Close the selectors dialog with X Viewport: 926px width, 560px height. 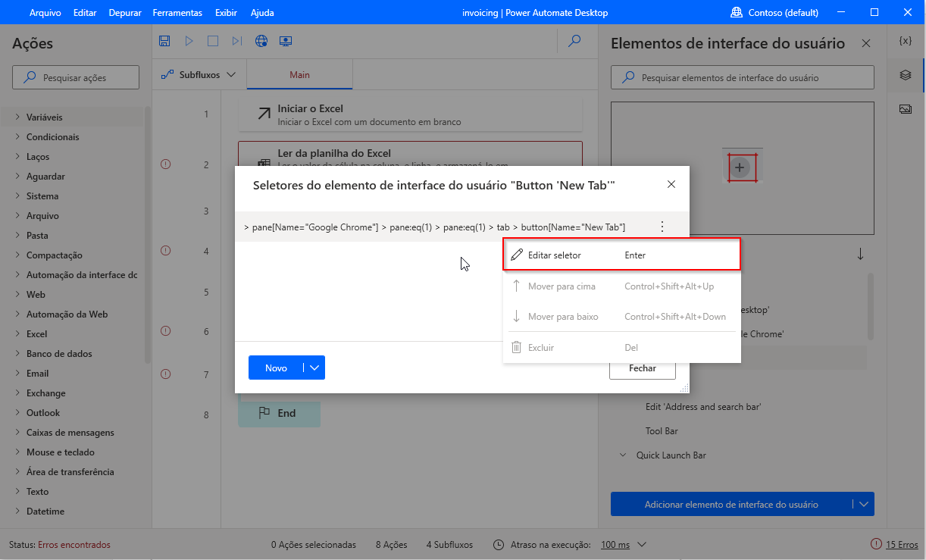coord(671,184)
